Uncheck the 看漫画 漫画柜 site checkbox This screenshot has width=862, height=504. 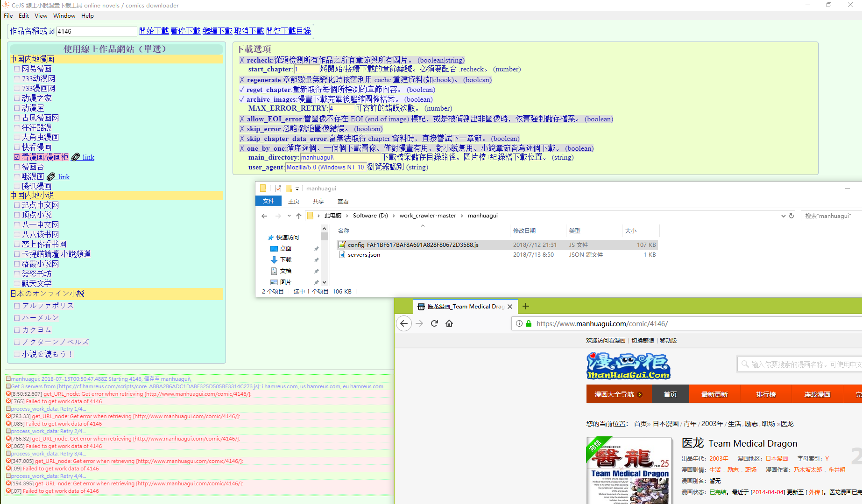(16, 157)
